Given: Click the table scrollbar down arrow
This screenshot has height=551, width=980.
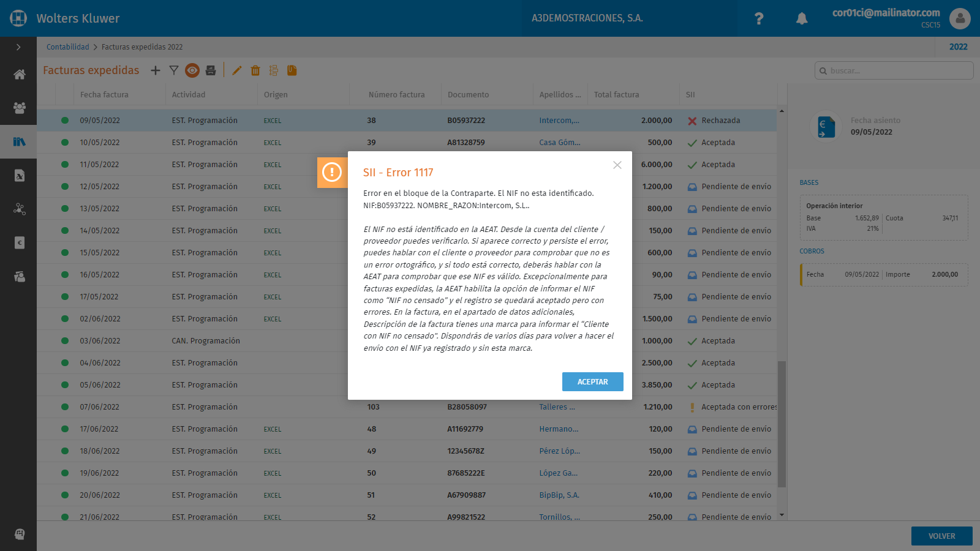Looking at the screenshot, I should pyautogui.click(x=782, y=515).
